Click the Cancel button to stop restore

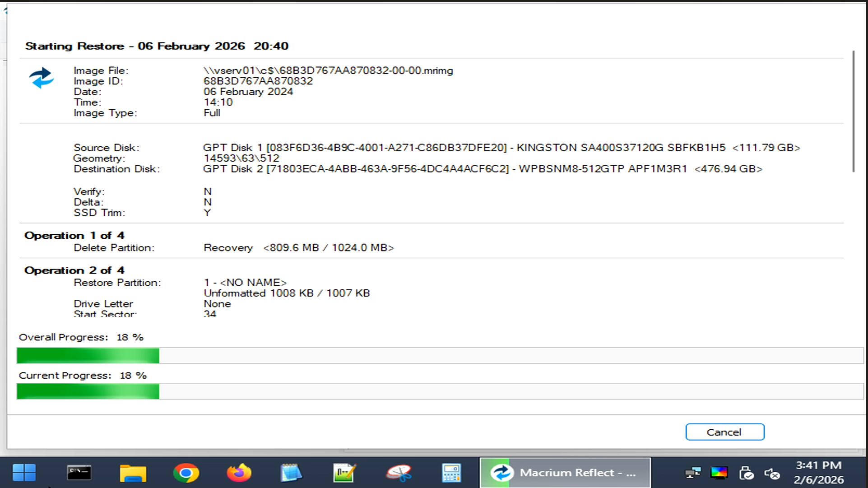point(724,432)
